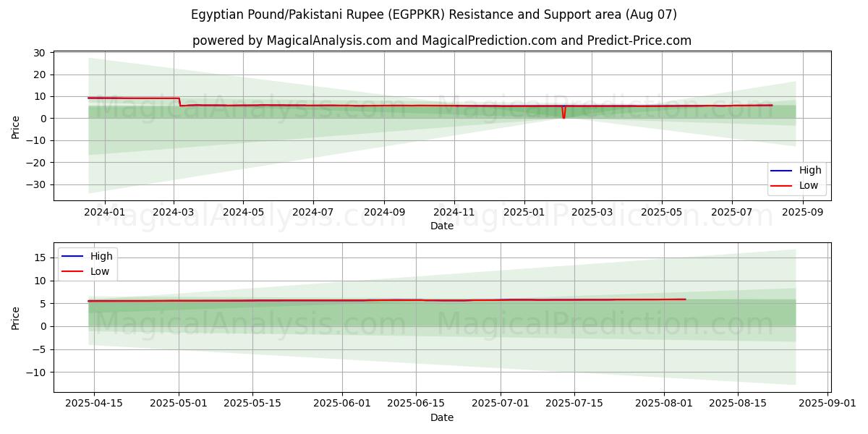Image resolution: width=868 pixels, height=434 pixels.
Task: Click the '2025-08-01' date tick label
Action: pos(664,404)
